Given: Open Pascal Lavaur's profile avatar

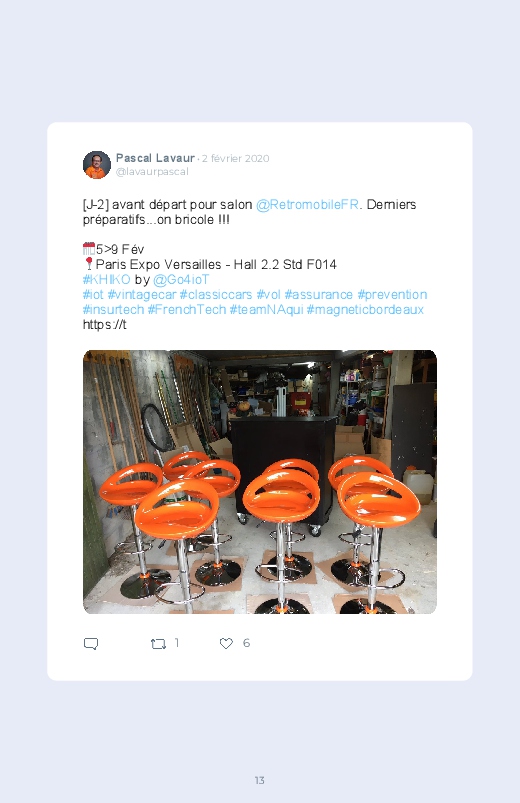Looking at the screenshot, I should [97, 165].
